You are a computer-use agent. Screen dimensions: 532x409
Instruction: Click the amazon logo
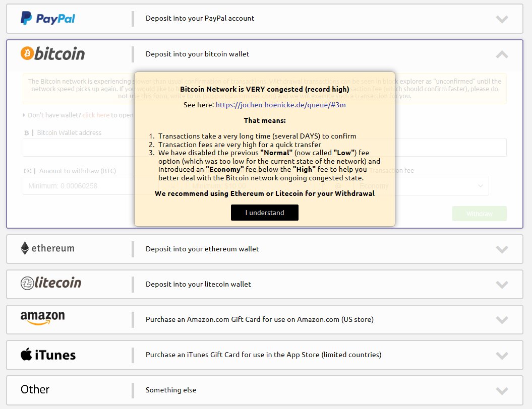[42, 318]
